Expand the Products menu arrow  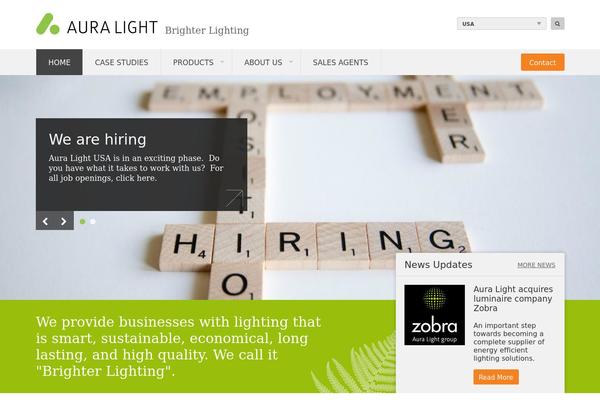pyautogui.click(x=222, y=62)
